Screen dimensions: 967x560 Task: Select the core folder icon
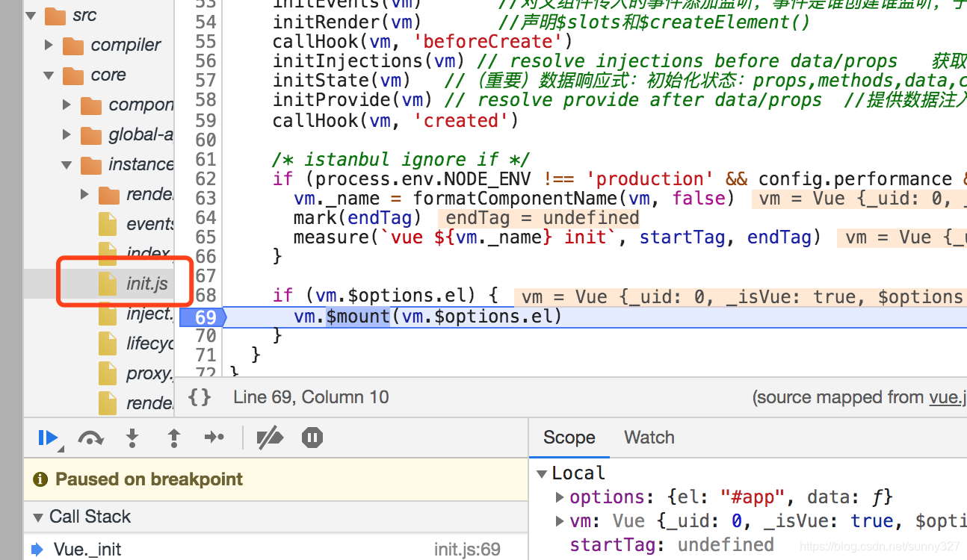73,75
